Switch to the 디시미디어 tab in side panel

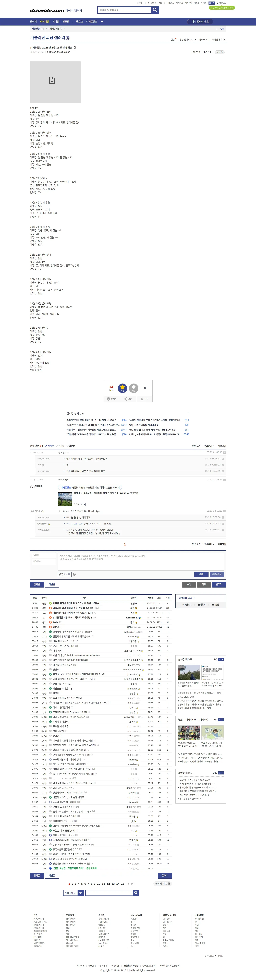click(191, 720)
